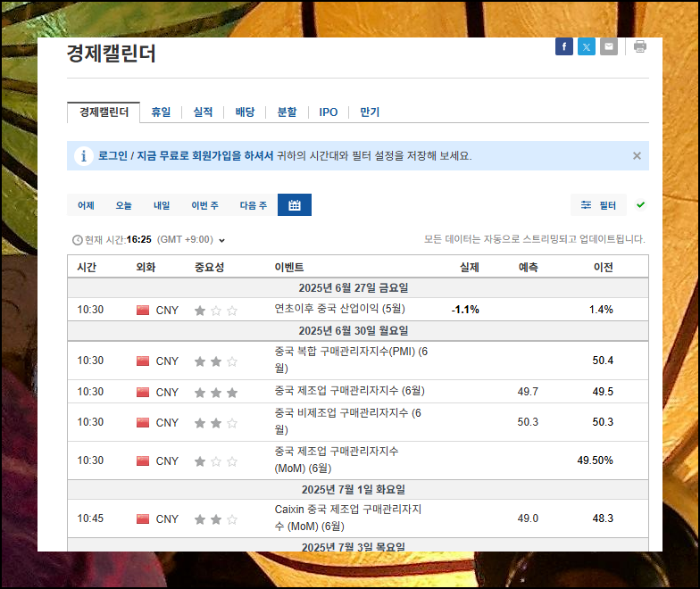Click the 예측 column header

(x=529, y=267)
